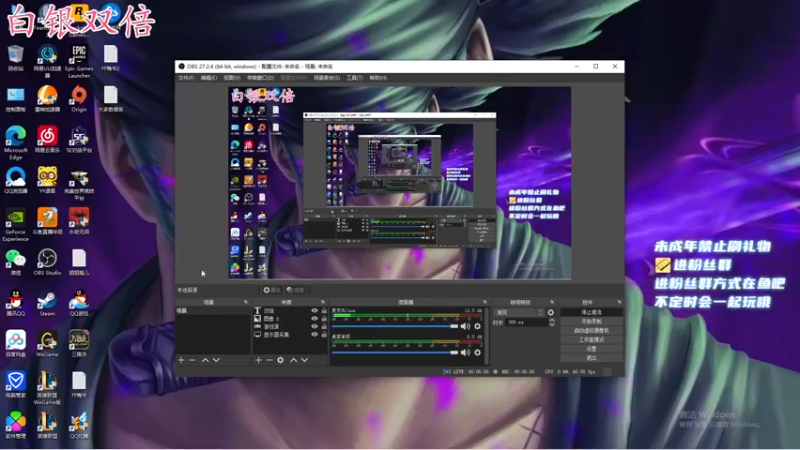
Task: Click the 退出 exit button in Controls
Action: pyautogui.click(x=591, y=358)
